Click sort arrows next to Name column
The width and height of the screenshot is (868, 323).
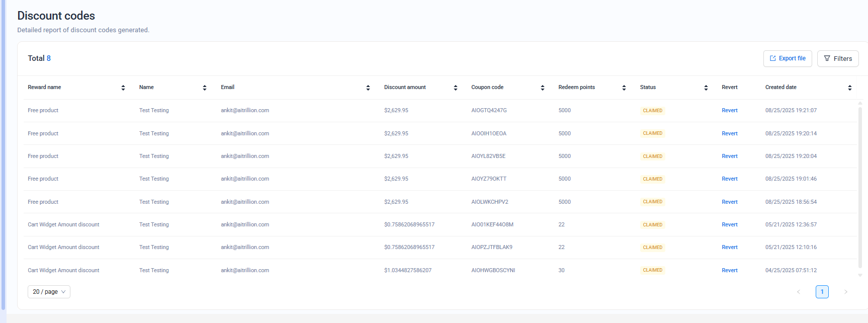click(205, 88)
